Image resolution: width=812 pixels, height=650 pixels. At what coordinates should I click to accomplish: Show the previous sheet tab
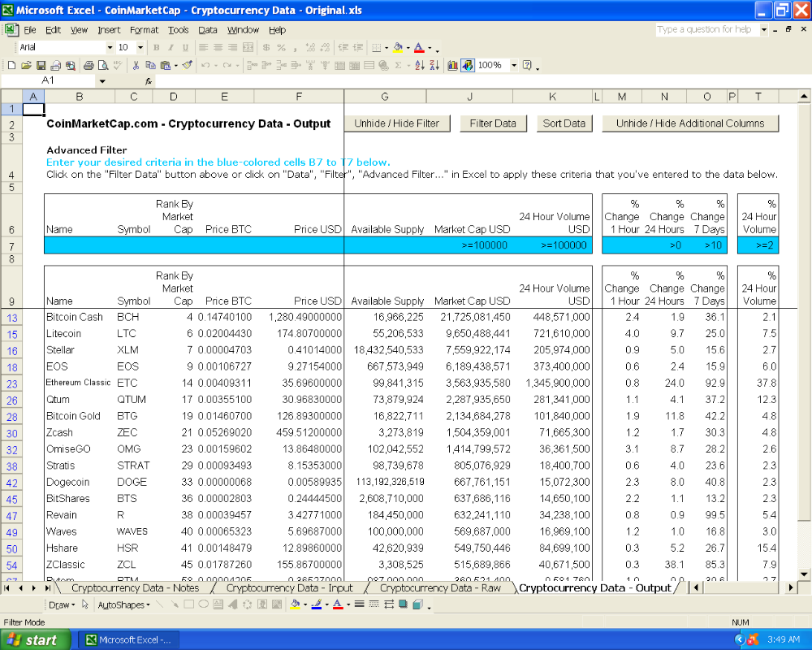click(21, 587)
